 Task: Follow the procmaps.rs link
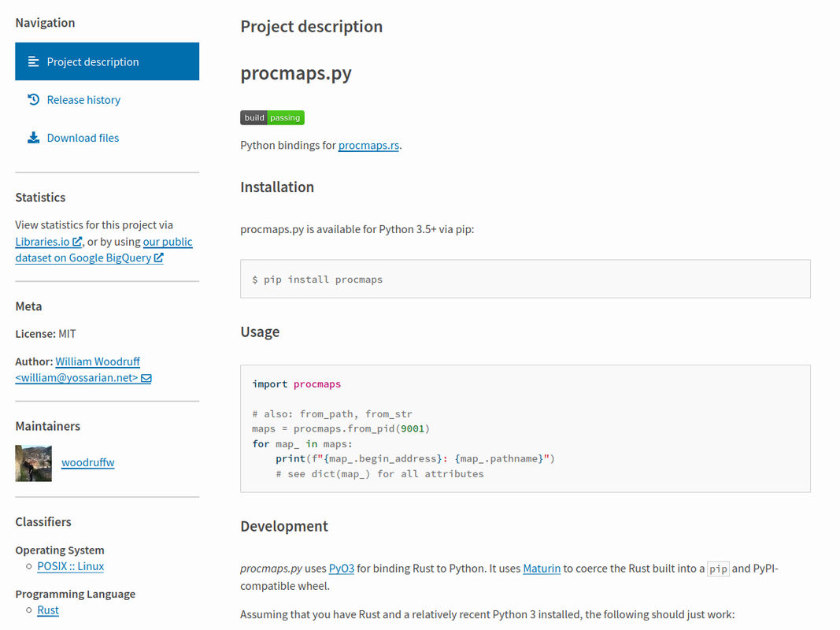click(368, 145)
